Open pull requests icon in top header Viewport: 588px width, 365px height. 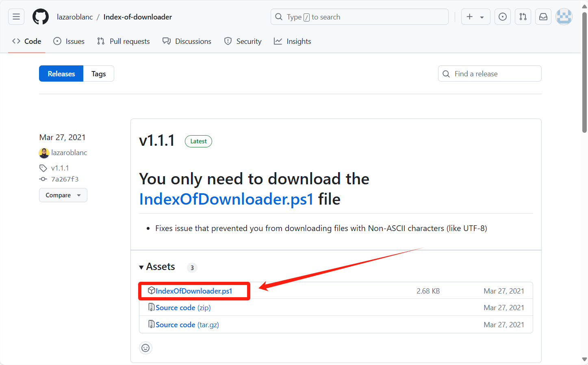point(523,17)
